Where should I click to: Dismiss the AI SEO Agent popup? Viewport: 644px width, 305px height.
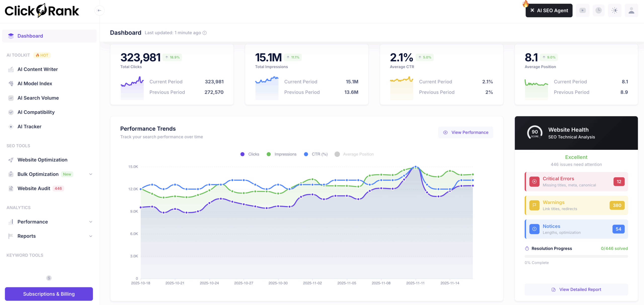[x=532, y=10]
